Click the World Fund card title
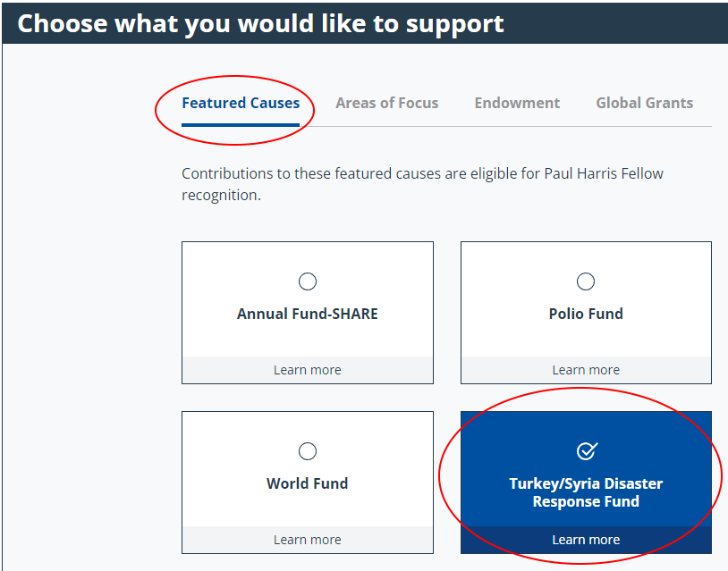 tap(308, 483)
